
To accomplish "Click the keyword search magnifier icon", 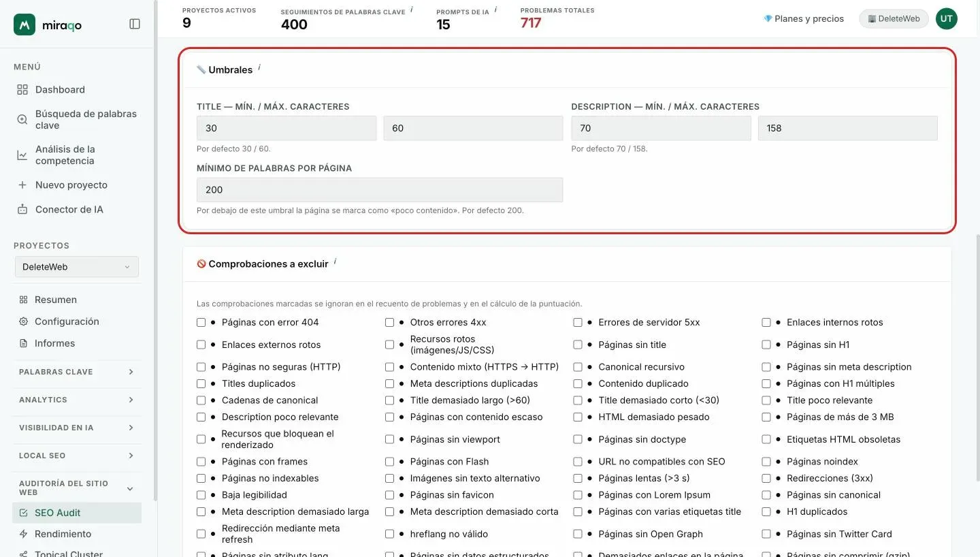I will coord(22,120).
